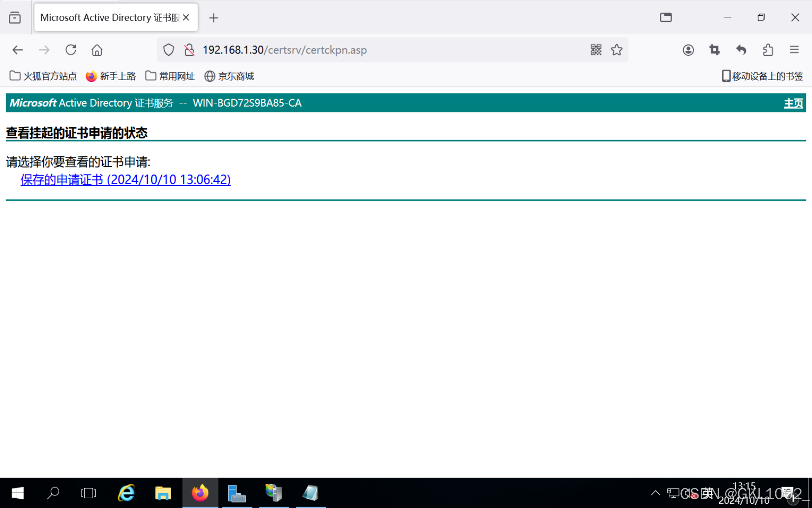The height and width of the screenshot is (508, 812).
Task: Click the screenshot crop tool icon
Action: 714,50
